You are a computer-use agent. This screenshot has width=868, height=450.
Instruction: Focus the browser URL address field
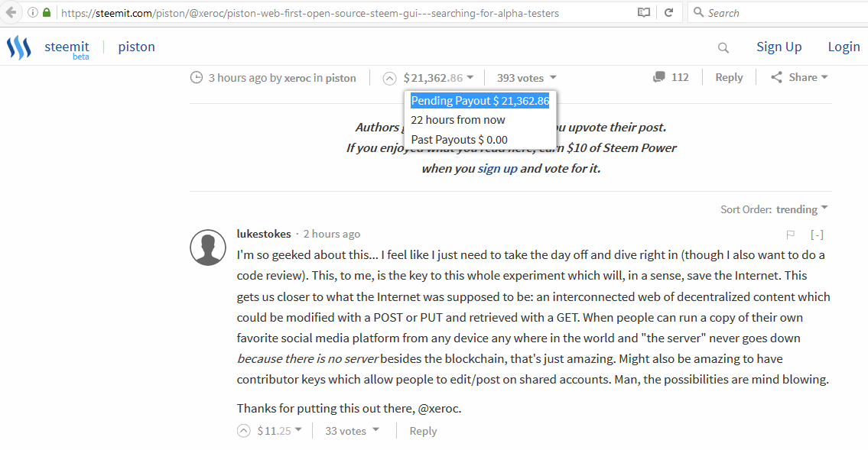pyautogui.click(x=346, y=13)
